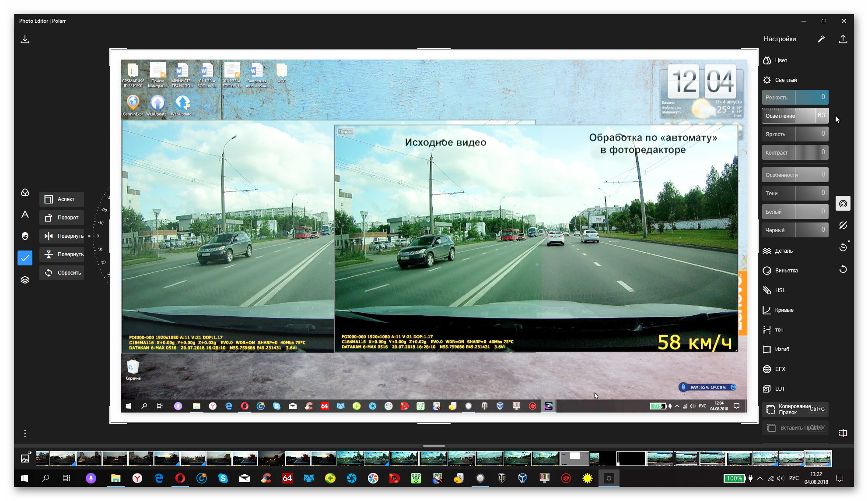Toggle the photo filmstrip gallery icon

point(25,458)
